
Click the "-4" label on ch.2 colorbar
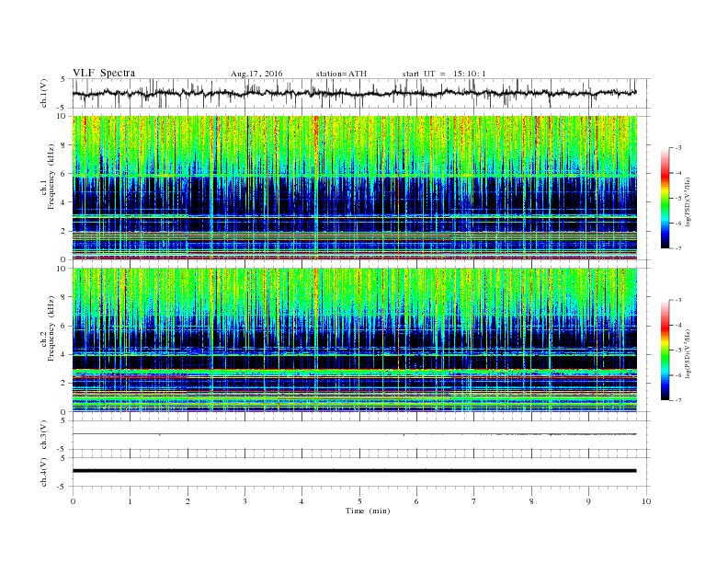[x=678, y=325]
